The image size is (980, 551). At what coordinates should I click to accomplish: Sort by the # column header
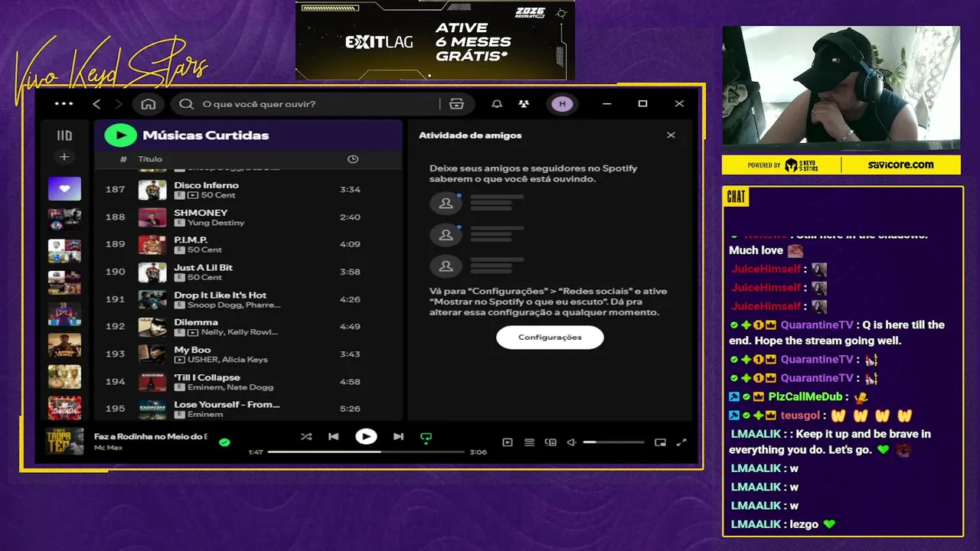click(123, 159)
